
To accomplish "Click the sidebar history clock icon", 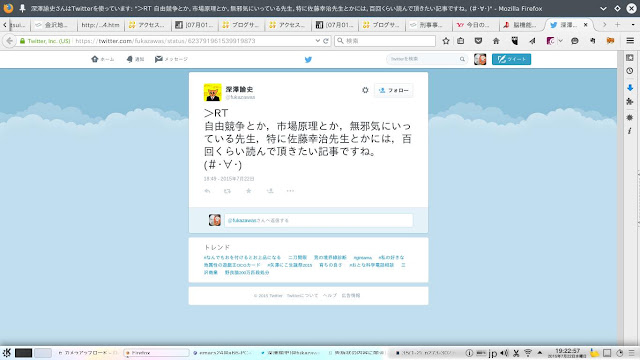I will coord(630,71).
